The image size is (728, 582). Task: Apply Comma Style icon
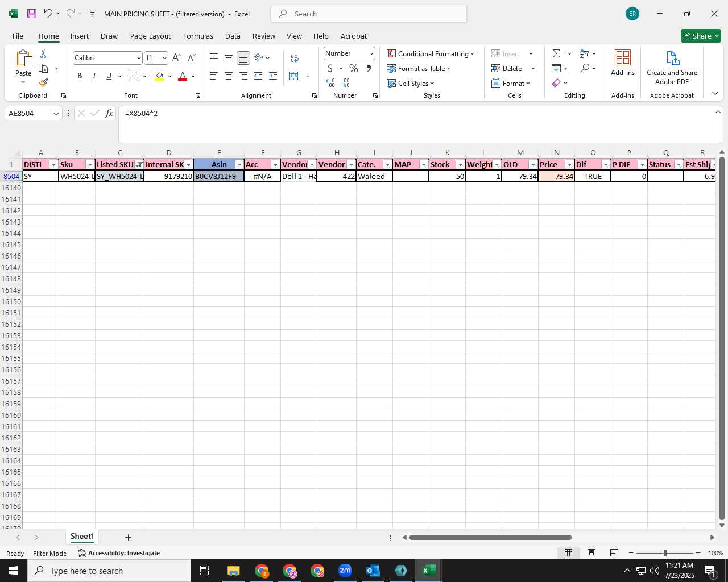click(x=369, y=68)
